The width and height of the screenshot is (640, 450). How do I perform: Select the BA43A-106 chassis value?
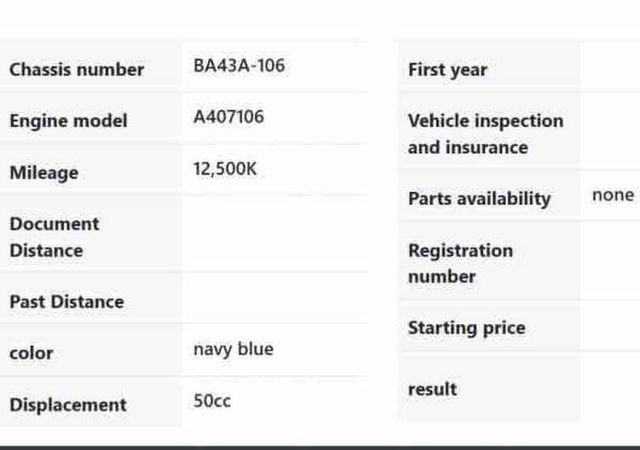[x=239, y=66]
